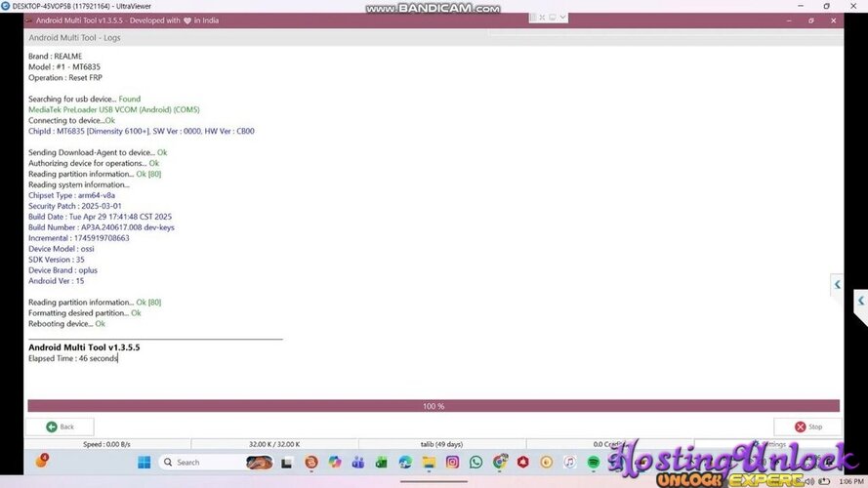Click the 'ChipId : MT6835' log line
The image size is (868, 488).
click(x=142, y=131)
